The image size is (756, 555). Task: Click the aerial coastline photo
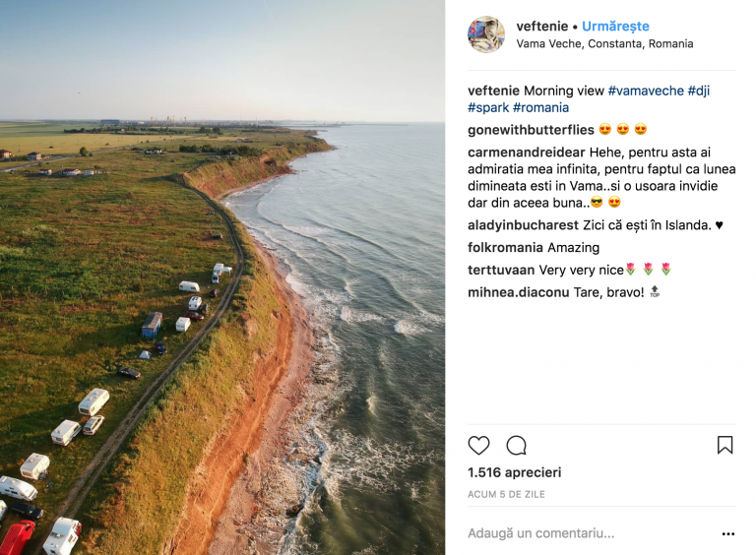click(x=222, y=277)
